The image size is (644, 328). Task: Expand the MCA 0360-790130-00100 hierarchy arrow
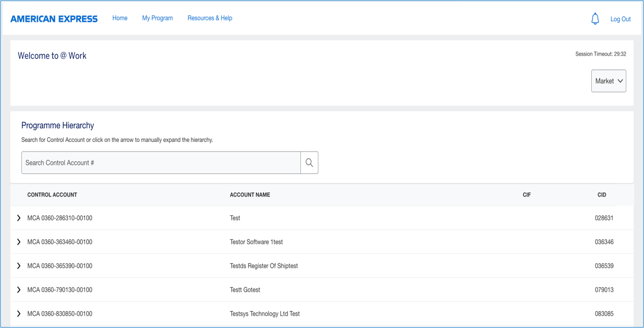click(19, 290)
